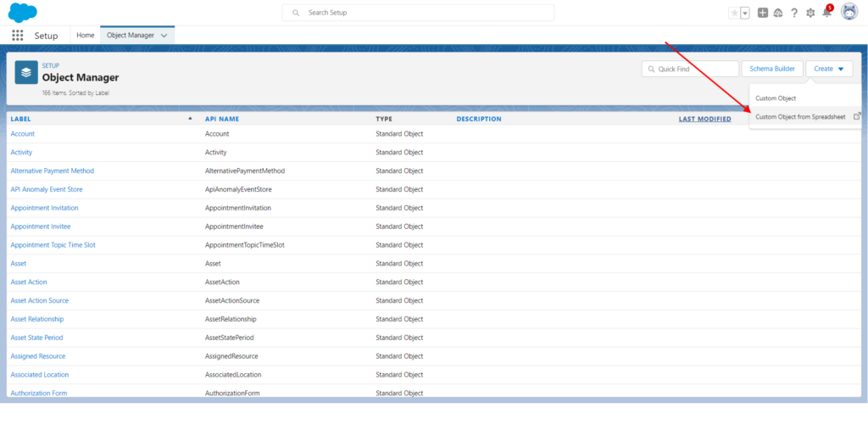
Task: Click the Search Setup field
Action: click(418, 13)
